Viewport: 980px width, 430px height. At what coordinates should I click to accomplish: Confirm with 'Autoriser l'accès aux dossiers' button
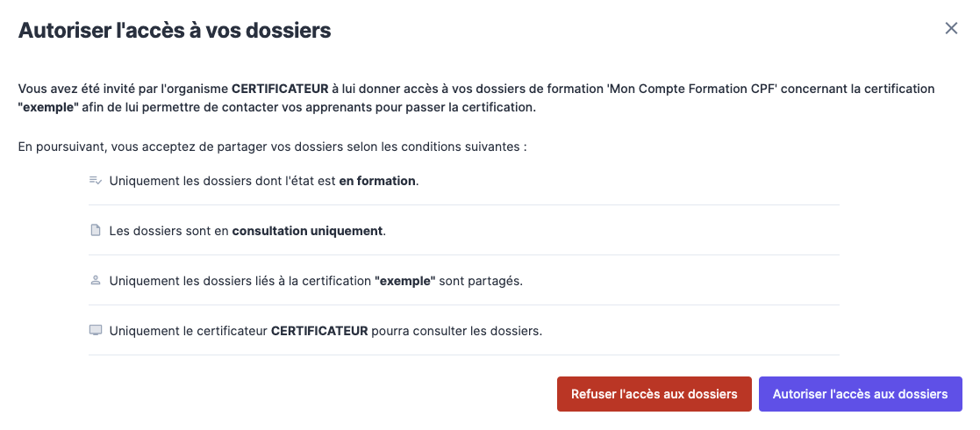(x=860, y=394)
